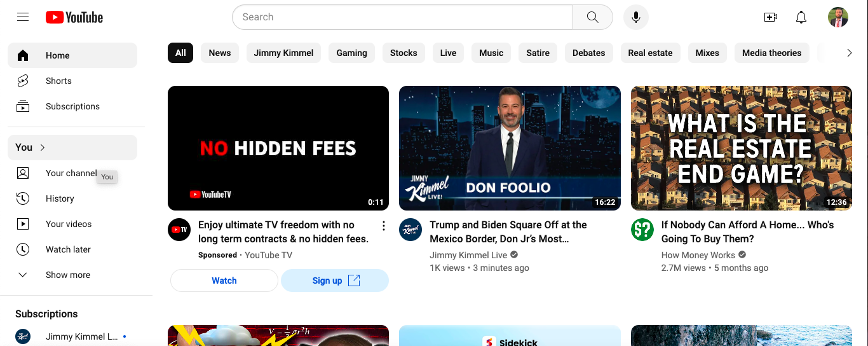Click the magnifying glass search button
Screen dimensions: 868x346
click(x=592, y=17)
